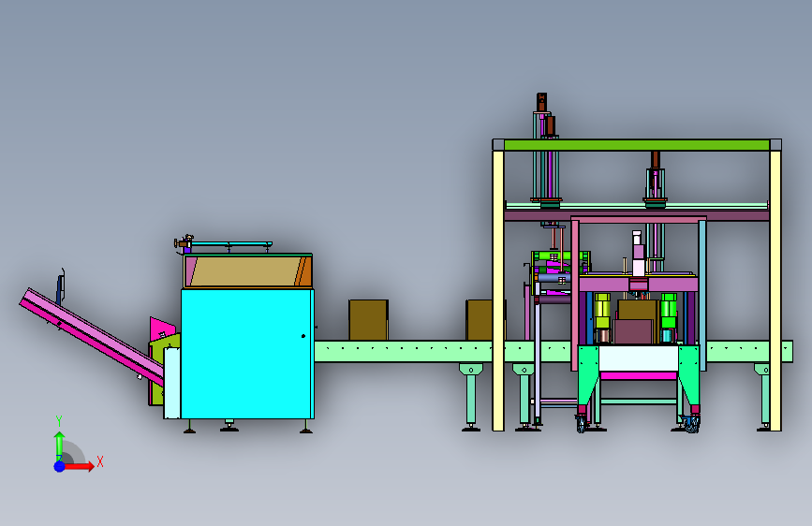The height and width of the screenshot is (526, 812).
Task: Select the tallest brown cylinder above the gantry
Action: 541,102
